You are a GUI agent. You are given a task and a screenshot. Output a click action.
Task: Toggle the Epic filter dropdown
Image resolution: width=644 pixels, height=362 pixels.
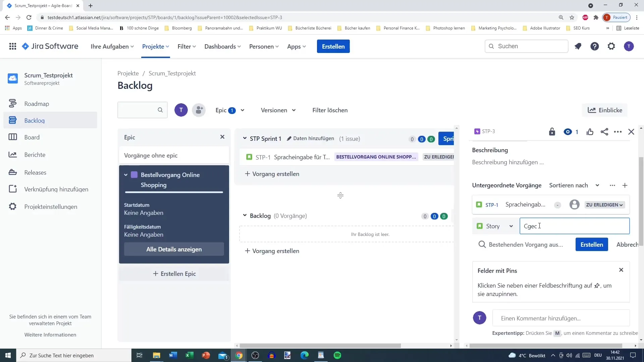pyautogui.click(x=229, y=110)
